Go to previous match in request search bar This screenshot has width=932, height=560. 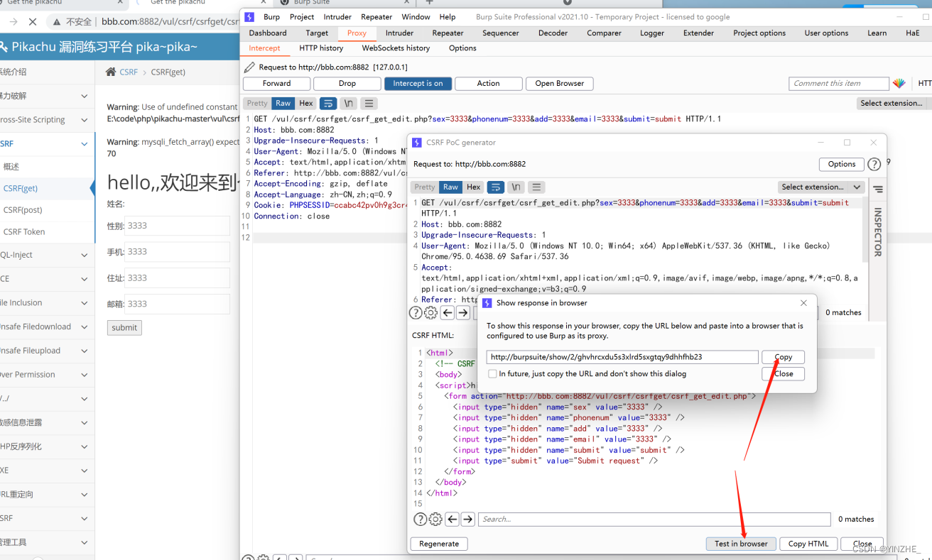pos(448,312)
